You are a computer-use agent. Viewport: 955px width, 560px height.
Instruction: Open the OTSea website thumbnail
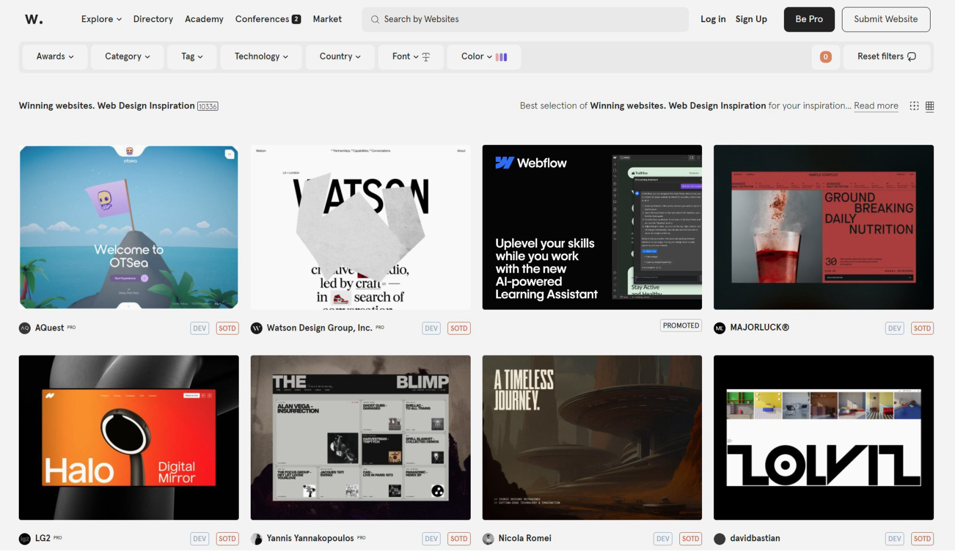tap(128, 227)
